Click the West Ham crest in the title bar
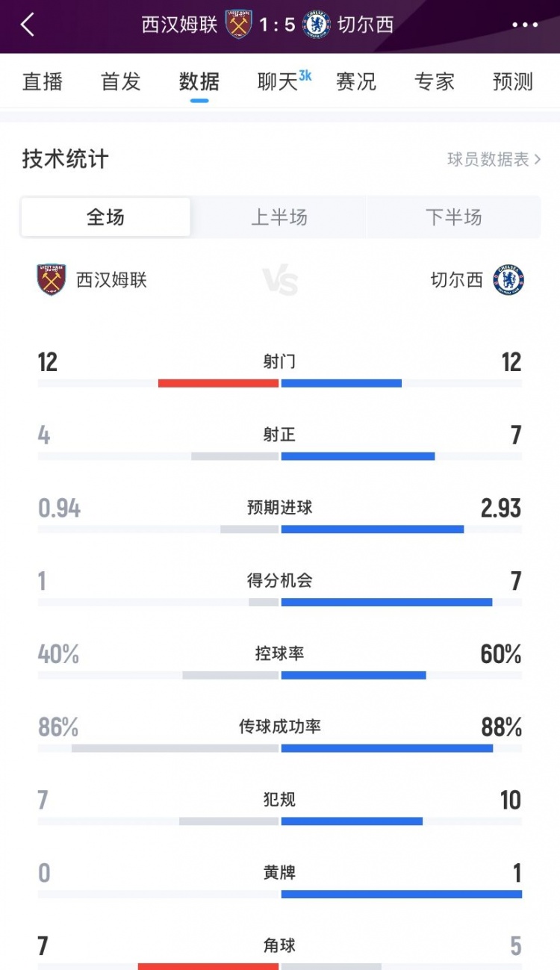 [x=239, y=23]
